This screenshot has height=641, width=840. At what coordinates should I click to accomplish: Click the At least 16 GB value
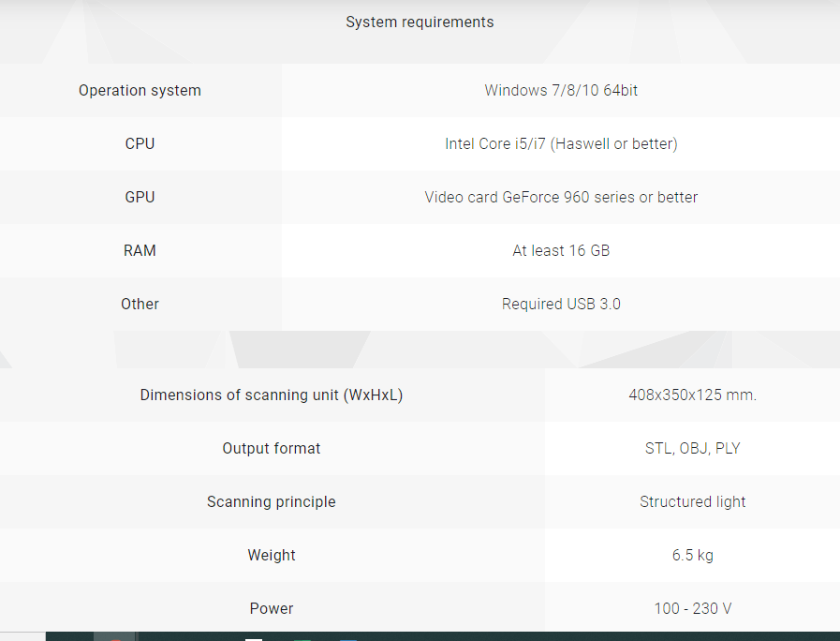click(x=561, y=251)
